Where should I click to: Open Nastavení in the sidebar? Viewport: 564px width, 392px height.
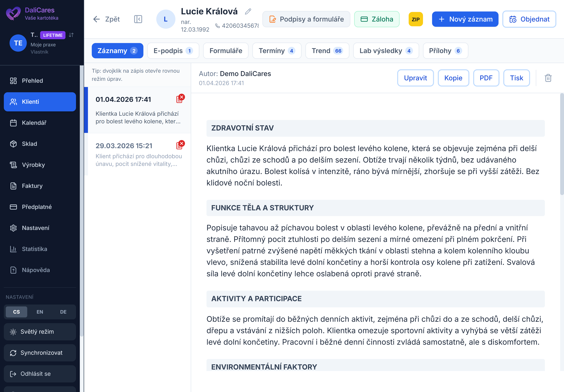click(40, 228)
